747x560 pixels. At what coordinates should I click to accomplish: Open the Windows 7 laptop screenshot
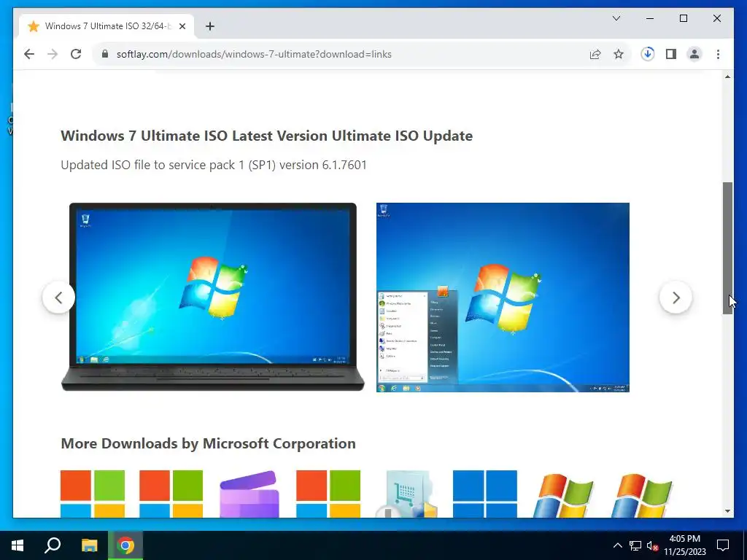click(x=213, y=297)
